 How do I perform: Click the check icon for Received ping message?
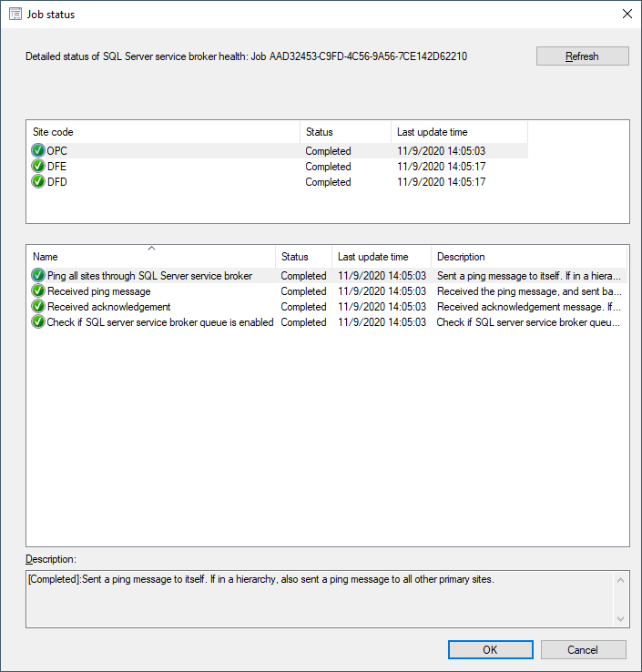pyautogui.click(x=38, y=291)
